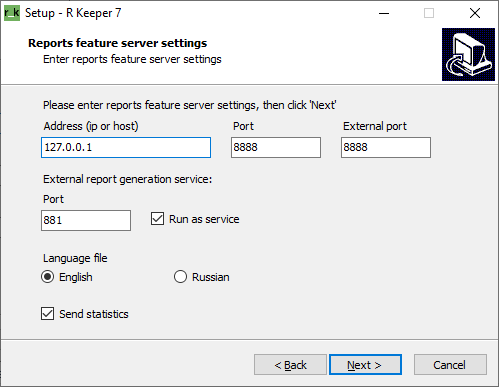This screenshot has height=387, width=499.
Task: Toggle the Run as service checkbox
Action: pyautogui.click(x=157, y=219)
